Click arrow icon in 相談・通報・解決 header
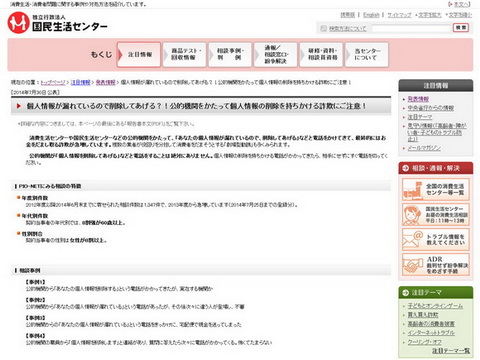 point(406,168)
